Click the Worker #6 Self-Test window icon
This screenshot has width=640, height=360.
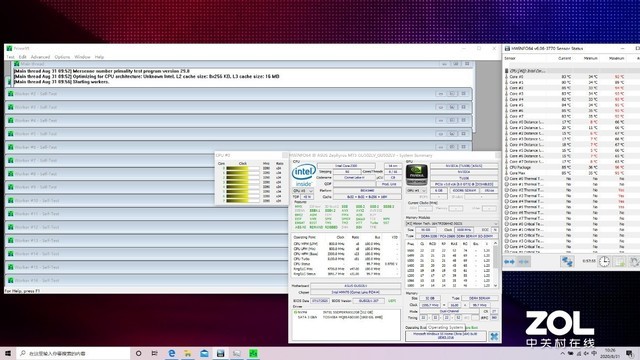point(11,147)
